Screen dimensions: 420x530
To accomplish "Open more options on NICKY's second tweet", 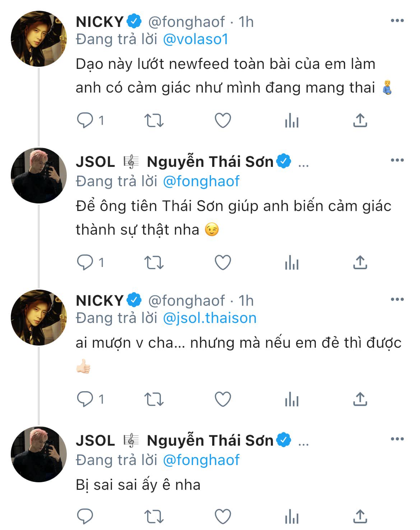I will point(397,299).
